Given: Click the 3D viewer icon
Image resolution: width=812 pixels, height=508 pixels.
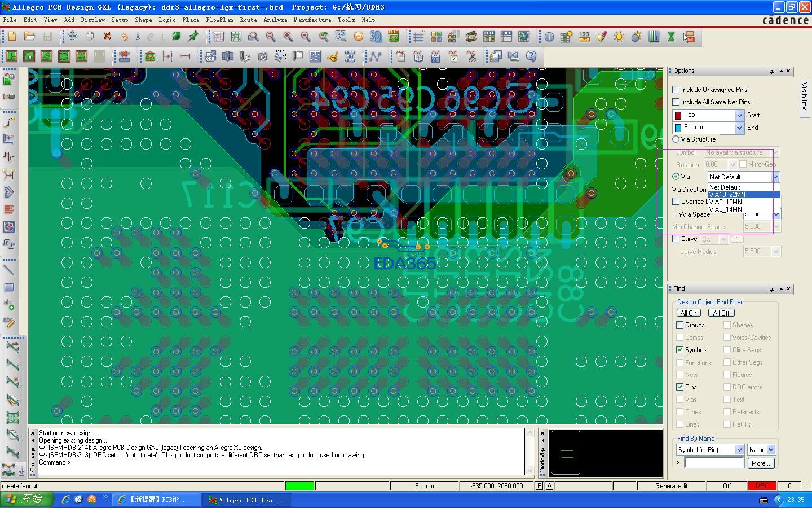Looking at the screenshot, I should point(376,37).
